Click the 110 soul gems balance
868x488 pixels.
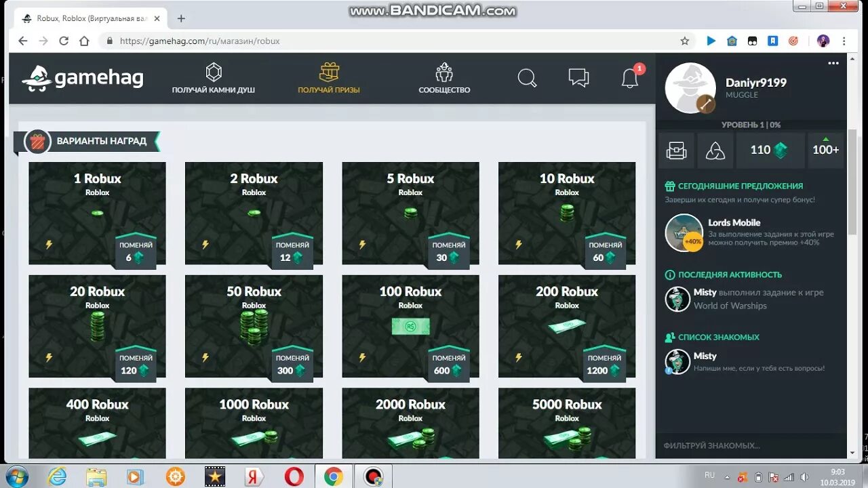click(769, 150)
